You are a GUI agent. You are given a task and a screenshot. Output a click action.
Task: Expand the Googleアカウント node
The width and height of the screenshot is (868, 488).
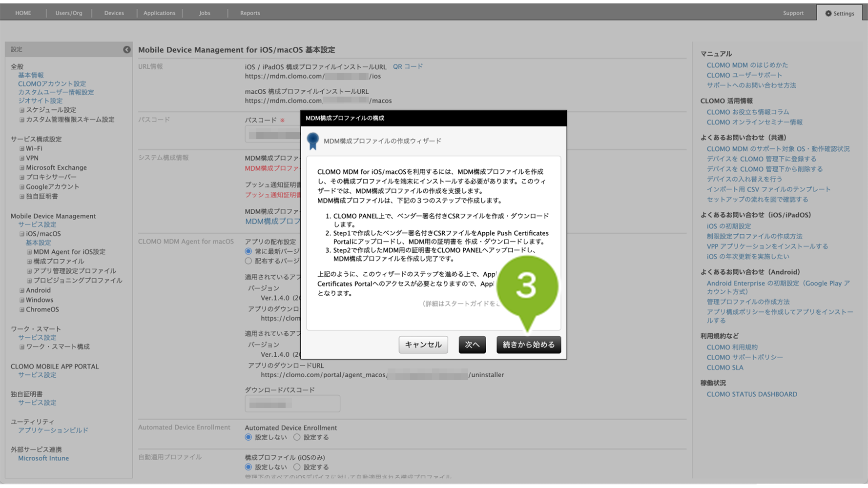[x=21, y=187]
